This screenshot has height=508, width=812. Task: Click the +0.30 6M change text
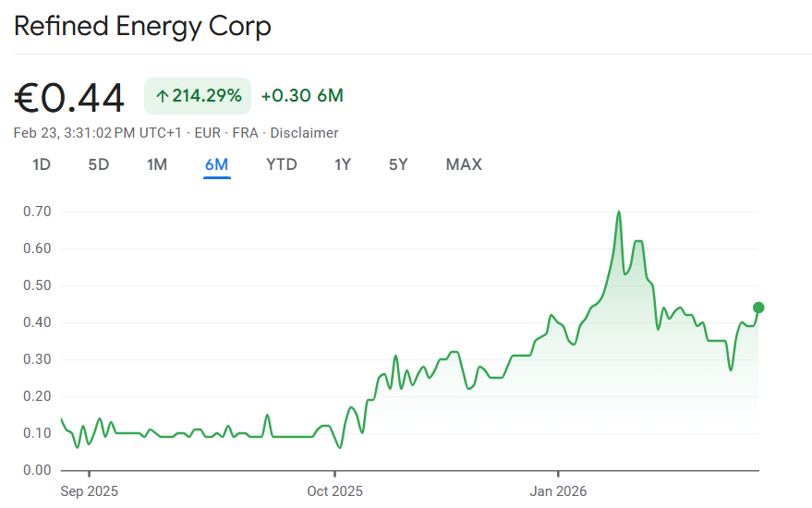point(302,96)
